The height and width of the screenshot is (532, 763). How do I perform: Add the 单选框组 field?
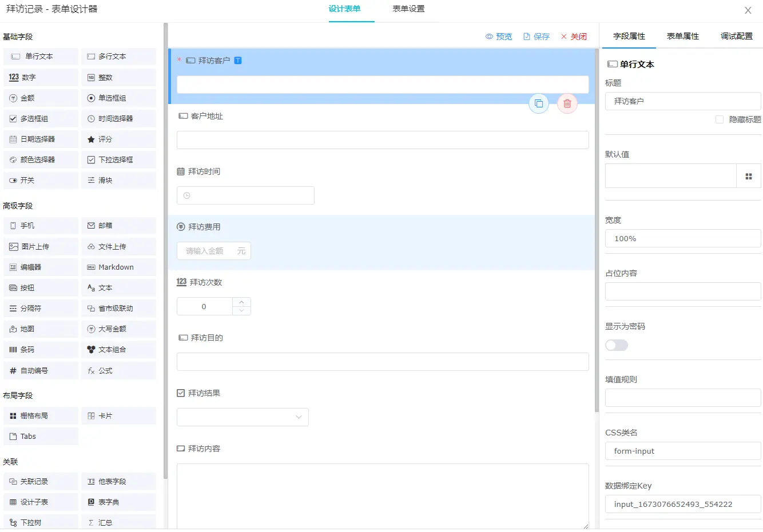coord(118,98)
